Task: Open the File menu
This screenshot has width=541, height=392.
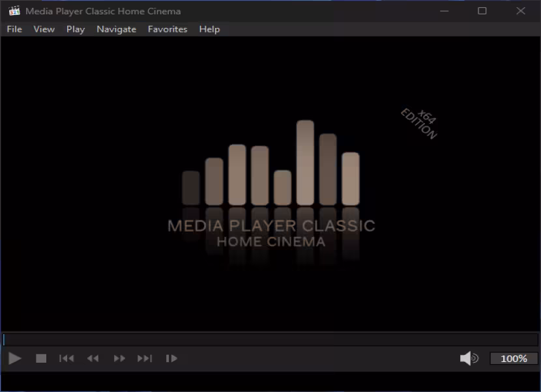Action: tap(14, 29)
